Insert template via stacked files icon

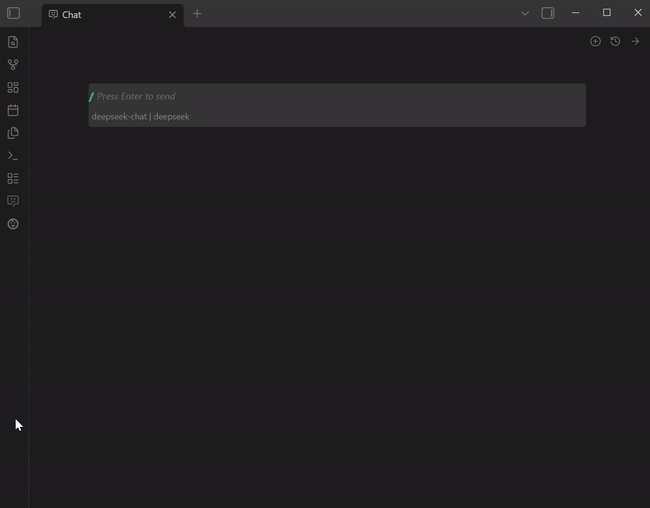(13, 133)
